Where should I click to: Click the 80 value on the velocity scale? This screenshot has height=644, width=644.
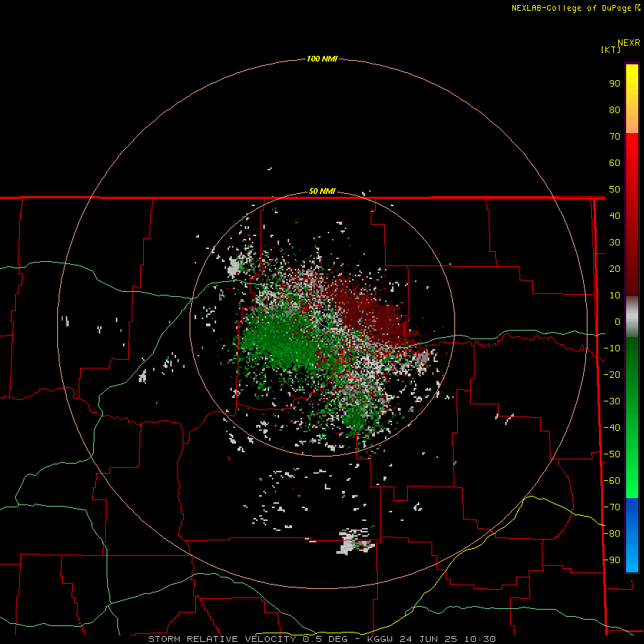click(x=615, y=109)
